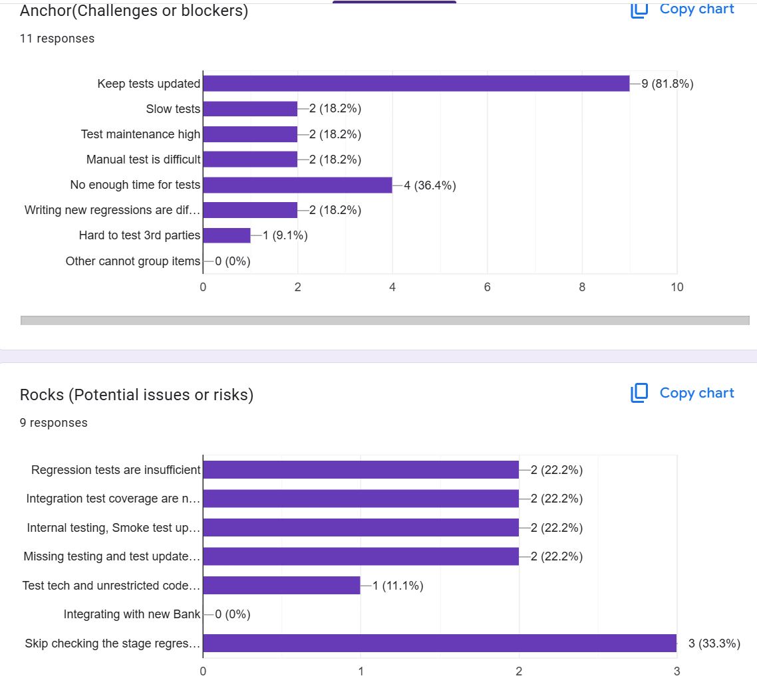Viewport: 757px width, 700px height.
Task: Select the 'Test maintenance high' bar
Action: coord(250,134)
